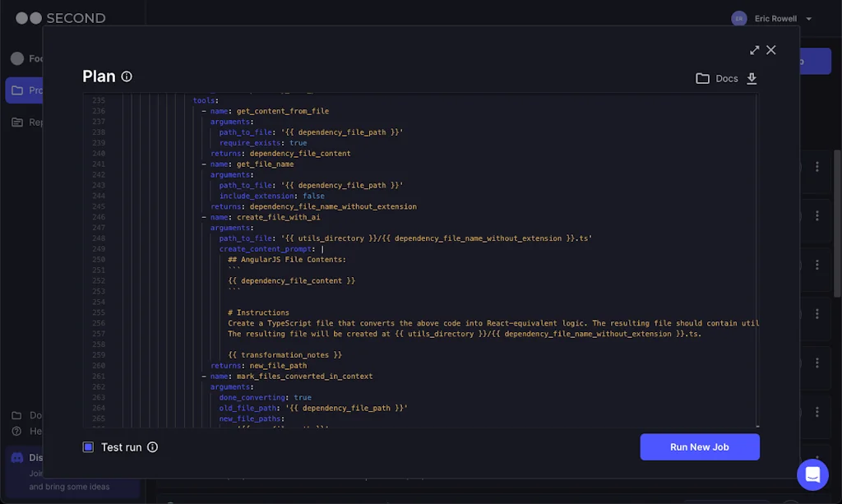This screenshot has height=504, width=842.
Task: Open the options menu on the top job row
Action: (x=817, y=166)
